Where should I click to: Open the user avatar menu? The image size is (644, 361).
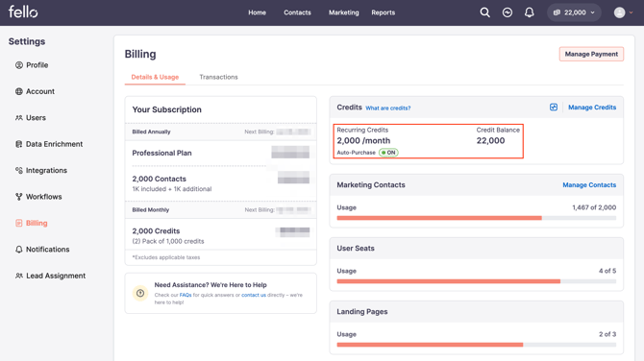click(623, 12)
